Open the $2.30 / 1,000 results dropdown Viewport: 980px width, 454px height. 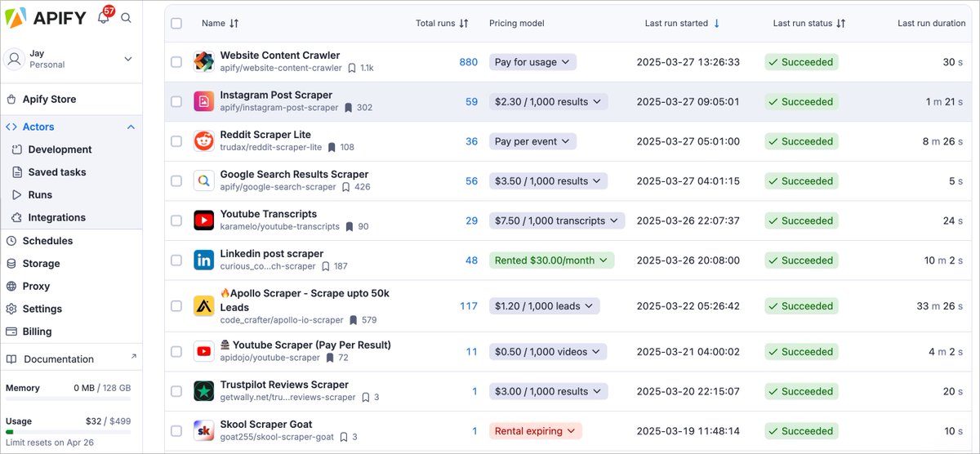[x=548, y=101]
